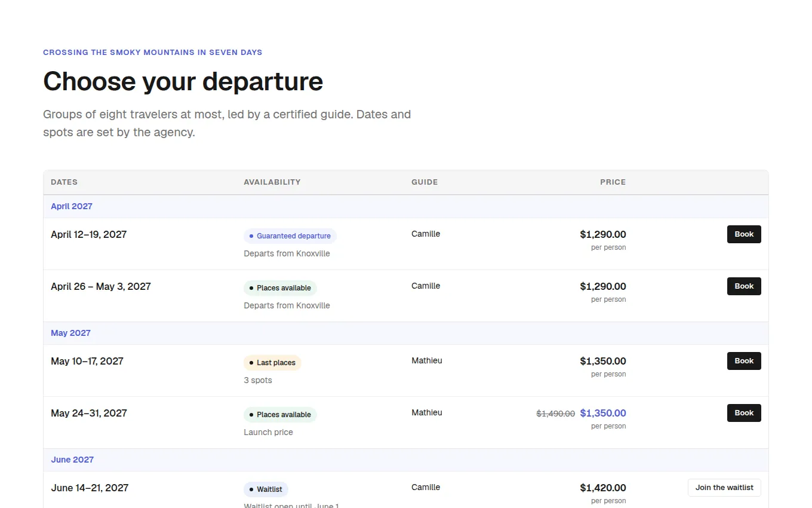Click the DATES column header
Screen dimensions: 812x508
coord(64,182)
